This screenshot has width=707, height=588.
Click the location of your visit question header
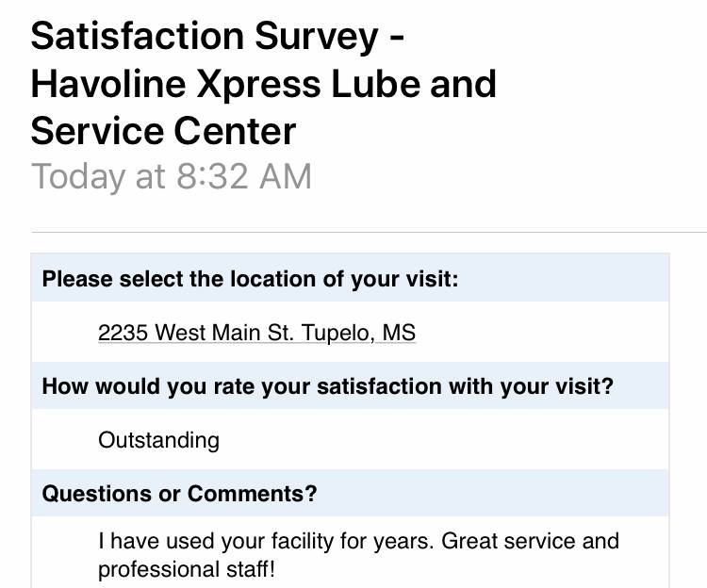point(250,279)
